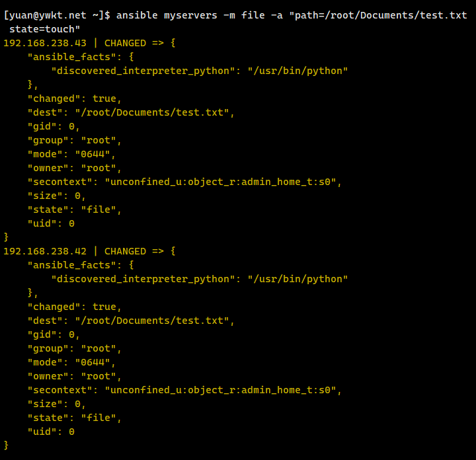This screenshot has width=476, height=460.
Task: Click CHANGED status beside 192.168.238.42
Action: 125,251
